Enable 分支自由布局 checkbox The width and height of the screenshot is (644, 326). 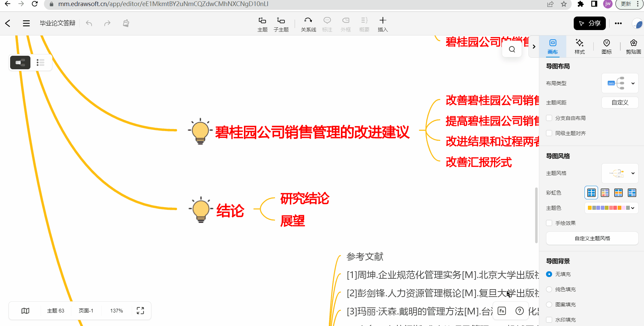(549, 118)
